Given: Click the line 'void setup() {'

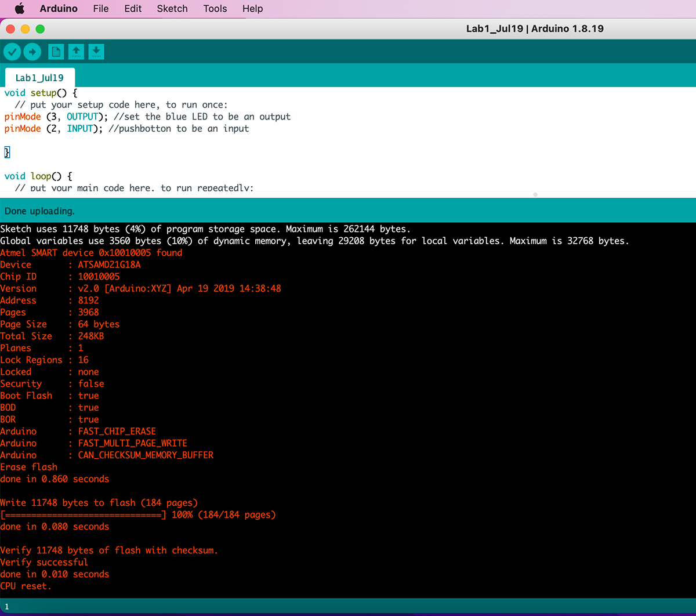Looking at the screenshot, I should pos(41,93).
